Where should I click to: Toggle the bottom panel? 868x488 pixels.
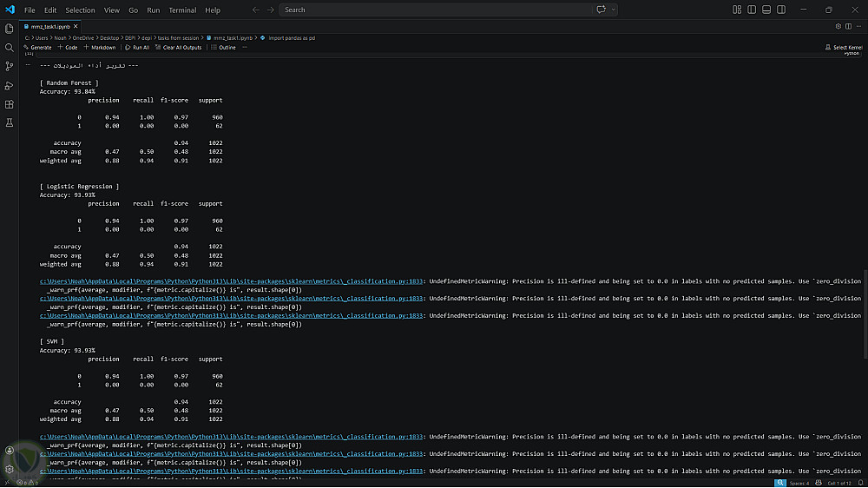[766, 10]
